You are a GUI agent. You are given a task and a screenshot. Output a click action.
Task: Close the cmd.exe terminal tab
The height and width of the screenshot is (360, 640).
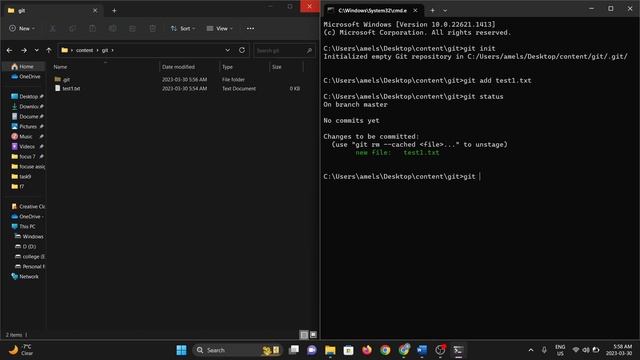(415, 11)
